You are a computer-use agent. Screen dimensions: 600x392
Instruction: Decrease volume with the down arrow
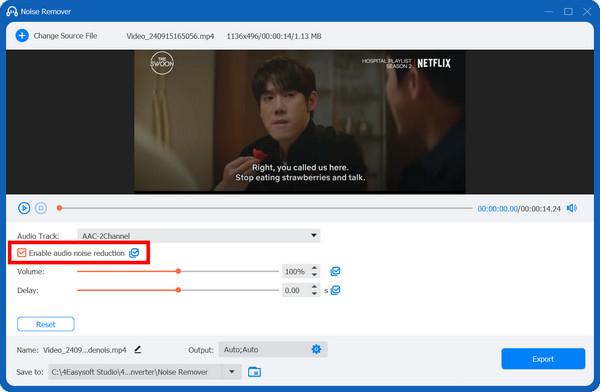click(314, 275)
